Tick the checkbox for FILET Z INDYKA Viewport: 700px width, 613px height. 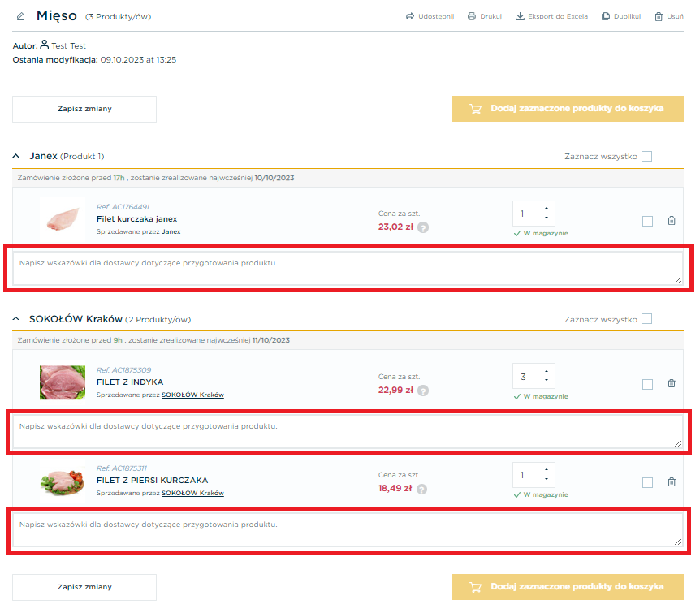coord(647,384)
